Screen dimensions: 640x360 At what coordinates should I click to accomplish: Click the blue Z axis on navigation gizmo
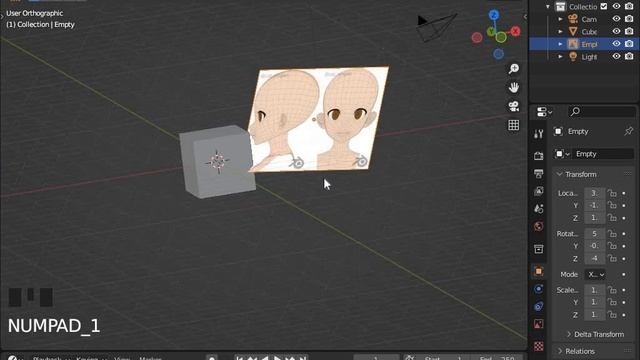494,16
